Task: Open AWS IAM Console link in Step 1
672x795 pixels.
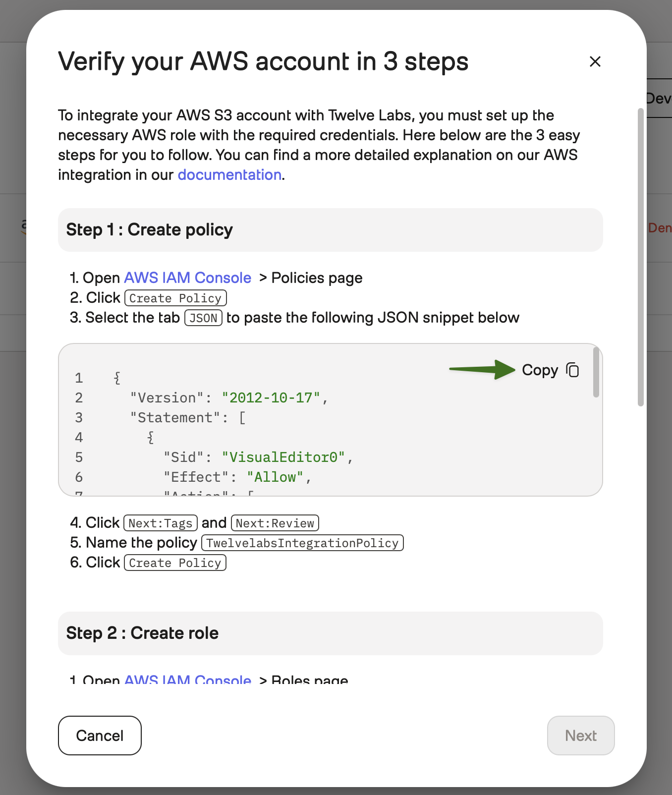Action: [187, 278]
